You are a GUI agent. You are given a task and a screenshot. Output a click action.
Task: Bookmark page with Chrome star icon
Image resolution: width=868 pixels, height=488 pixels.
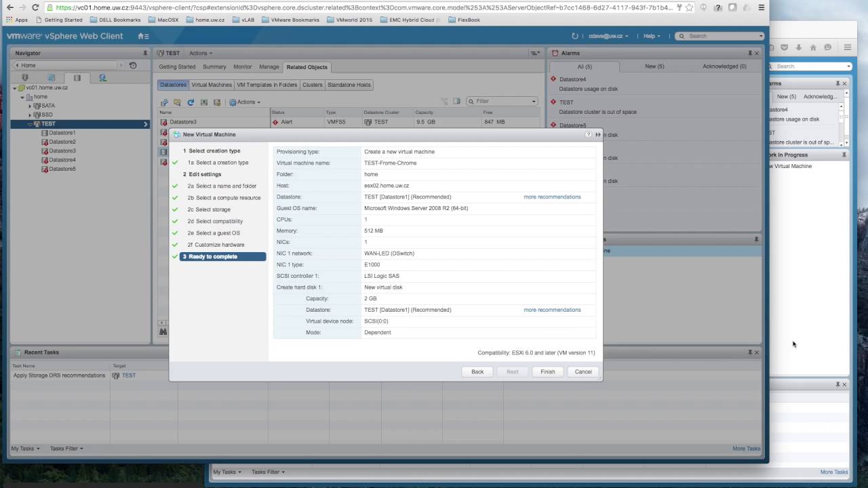point(689,7)
